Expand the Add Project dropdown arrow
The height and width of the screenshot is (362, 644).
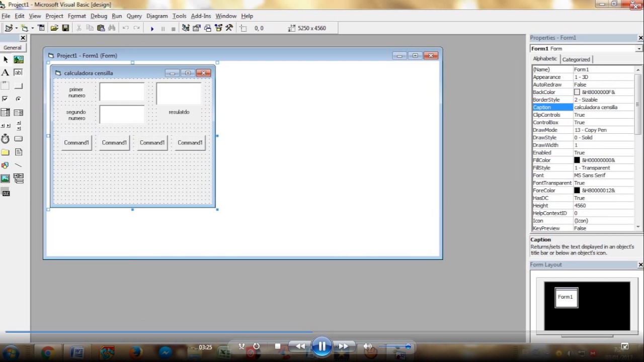click(17, 28)
